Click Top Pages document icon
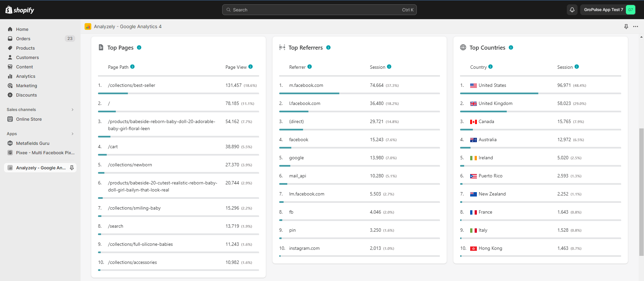644x281 pixels. tap(101, 47)
